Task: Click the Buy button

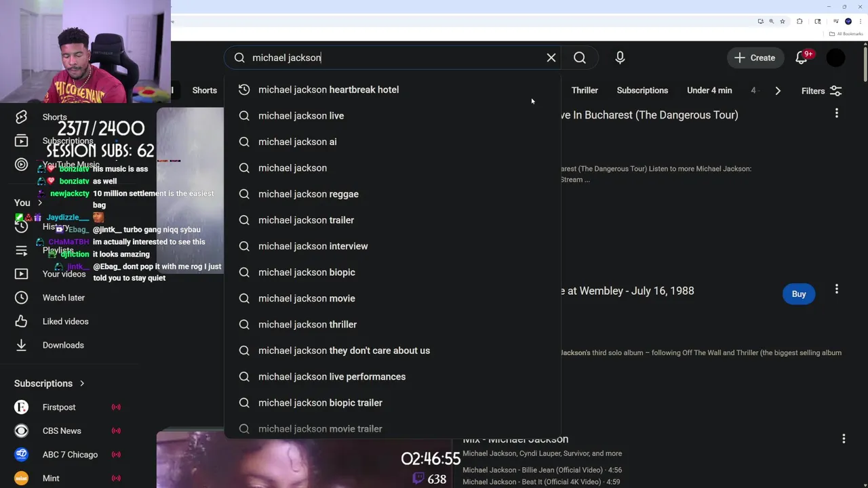Action: point(799,294)
